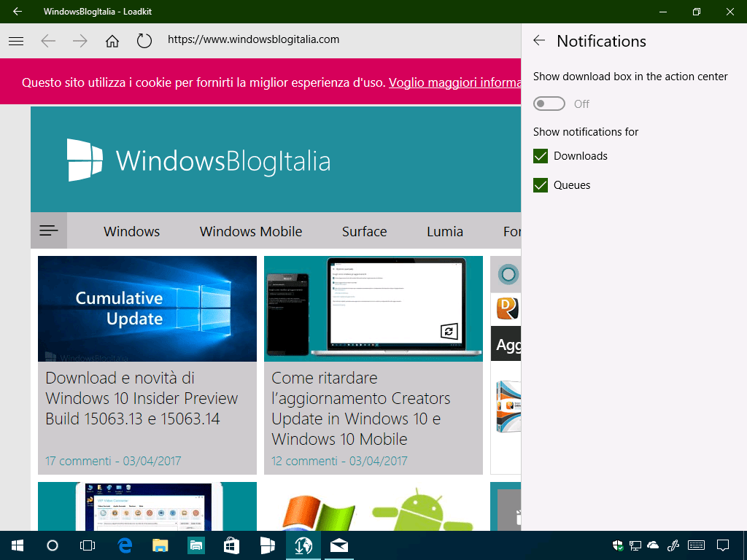Screen dimensions: 747x560
Task: Open the Windows Mobile site tab
Action: (251, 231)
